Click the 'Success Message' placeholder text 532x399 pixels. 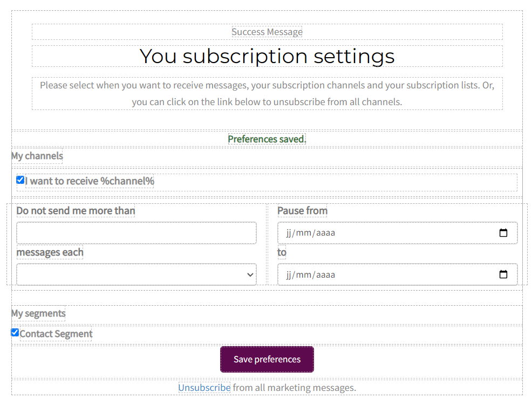pos(267,32)
